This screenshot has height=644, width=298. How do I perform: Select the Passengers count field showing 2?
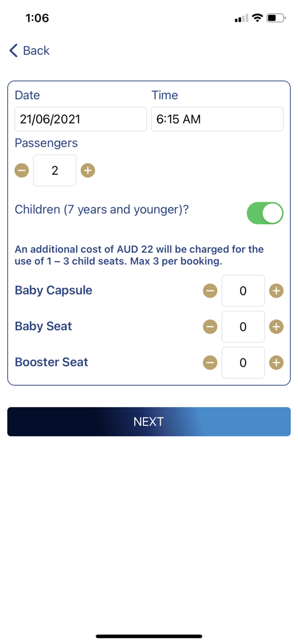[x=55, y=170]
